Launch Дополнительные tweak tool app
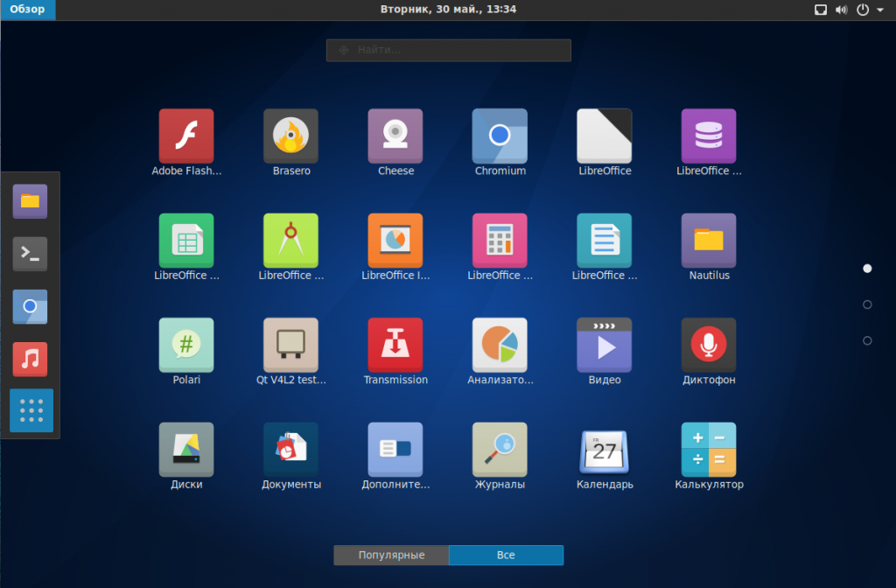Image resolution: width=896 pixels, height=588 pixels. pos(395,450)
